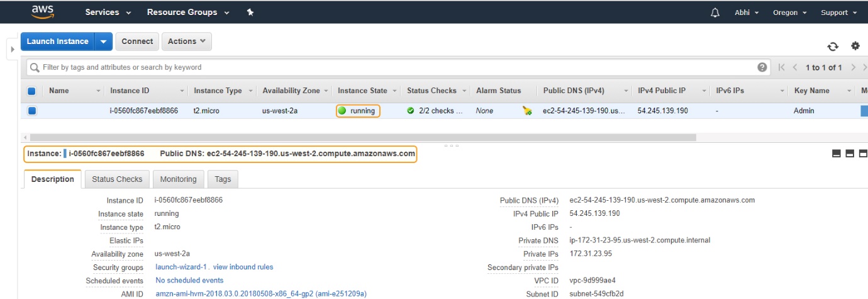This screenshot has height=299, width=868.
Task: Open IPv6 IPs column arrow
Action: [x=782, y=91]
